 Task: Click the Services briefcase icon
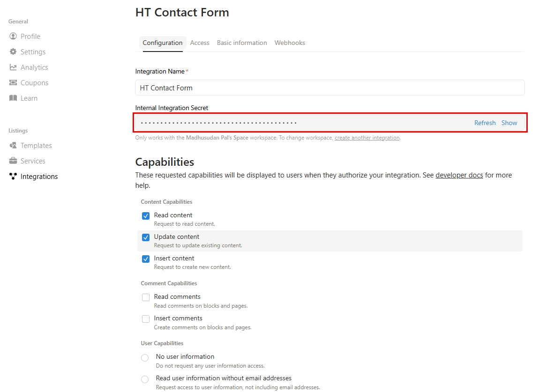(13, 161)
